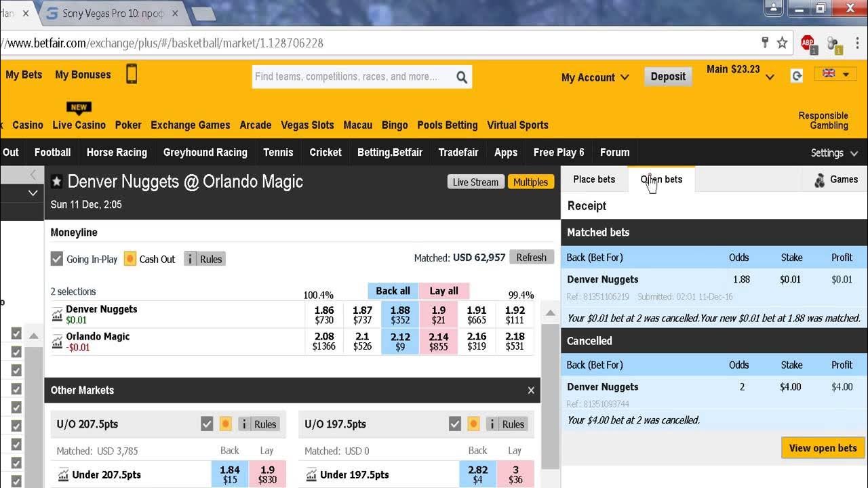The width and height of the screenshot is (868, 488).
Task: Close the Other Markets panel
Action: [531, 390]
